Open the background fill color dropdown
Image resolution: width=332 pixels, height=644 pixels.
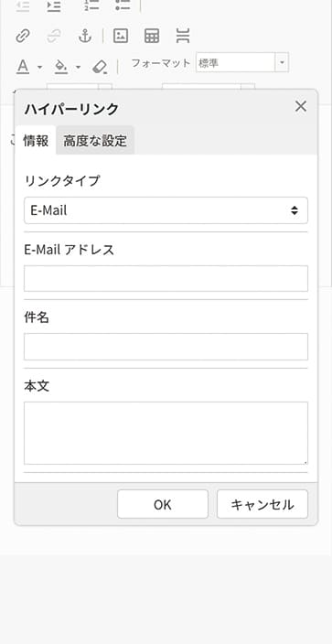(x=78, y=67)
